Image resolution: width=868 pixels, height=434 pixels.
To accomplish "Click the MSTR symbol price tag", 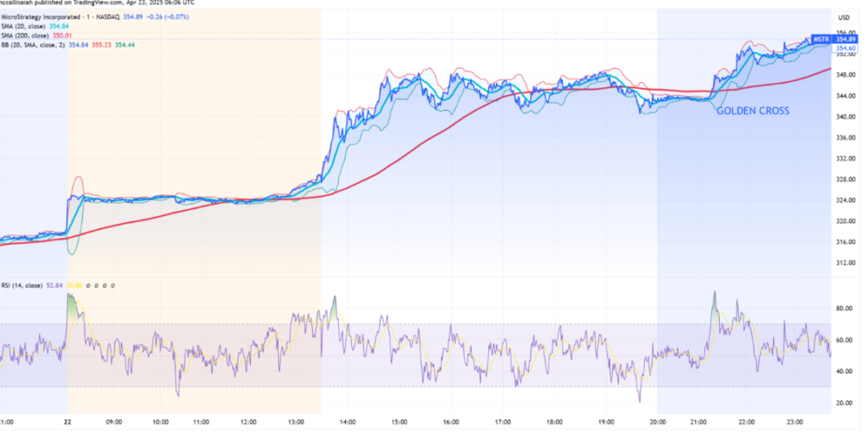I will pyautogui.click(x=820, y=39).
